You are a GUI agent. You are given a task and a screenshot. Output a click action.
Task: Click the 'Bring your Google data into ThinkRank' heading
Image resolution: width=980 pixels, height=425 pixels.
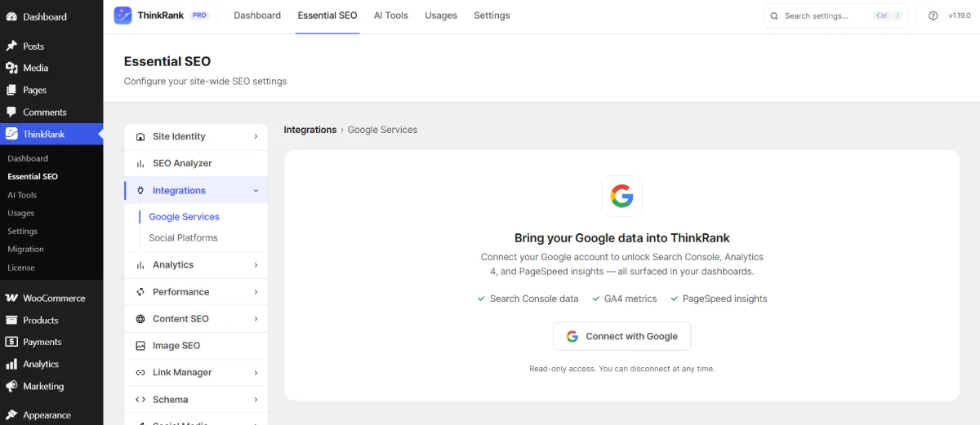(622, 238)
